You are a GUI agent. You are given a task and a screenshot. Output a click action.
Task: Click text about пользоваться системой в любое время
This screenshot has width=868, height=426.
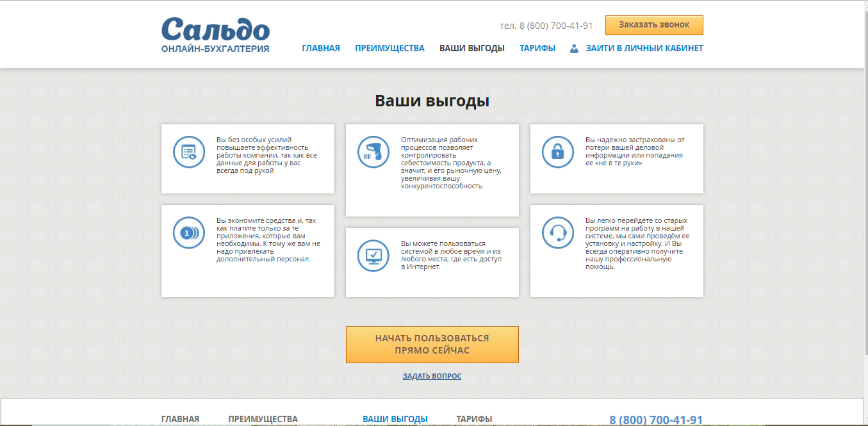click(452, 255)
